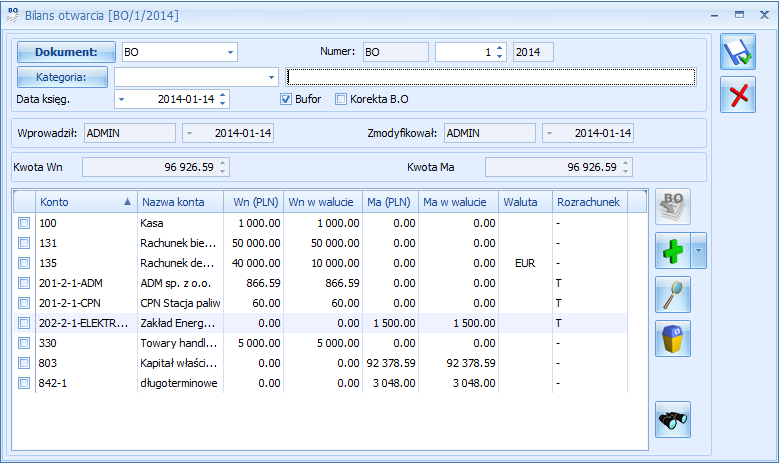Image resolution: width=779 pixels, height=463 pixels.
Task: Click the 866.59 Wn (PLN) cell
Action: click(254, 283)
